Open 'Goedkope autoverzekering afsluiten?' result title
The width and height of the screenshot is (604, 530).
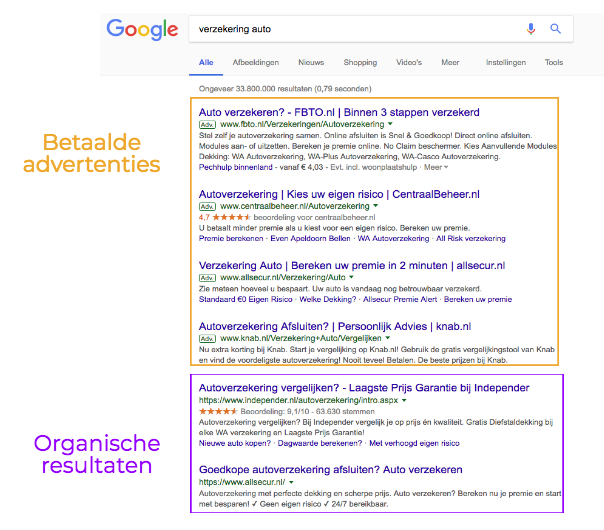pos(331,470)
